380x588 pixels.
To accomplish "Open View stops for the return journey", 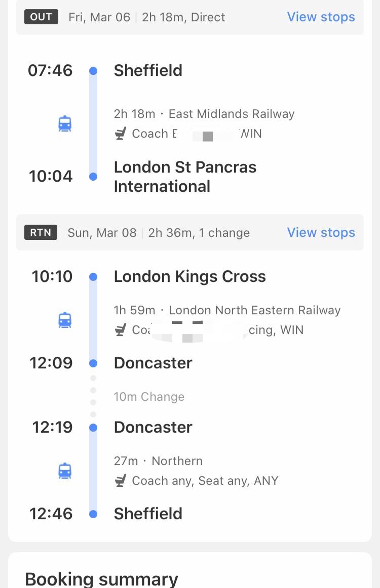I will click(x=321, y=232).
